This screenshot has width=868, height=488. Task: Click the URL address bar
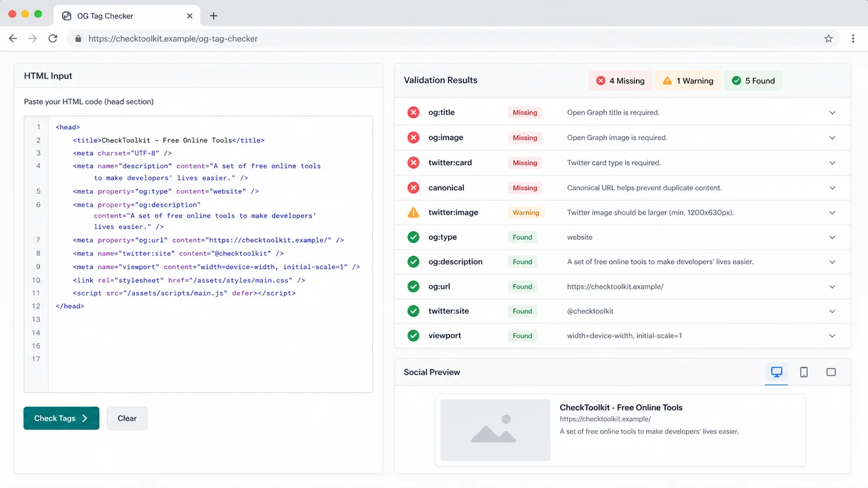point(453,38)
